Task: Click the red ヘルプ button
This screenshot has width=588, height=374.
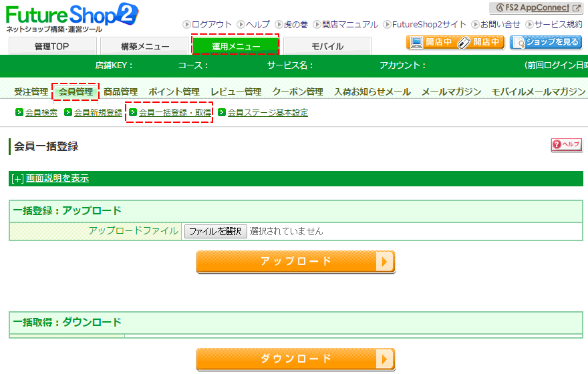Action: coord(567,145)
